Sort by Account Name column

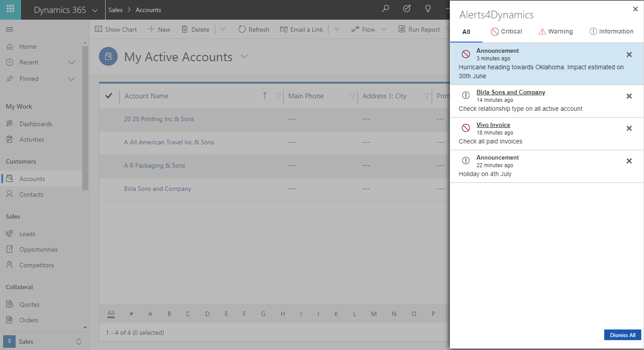point(146,96)
